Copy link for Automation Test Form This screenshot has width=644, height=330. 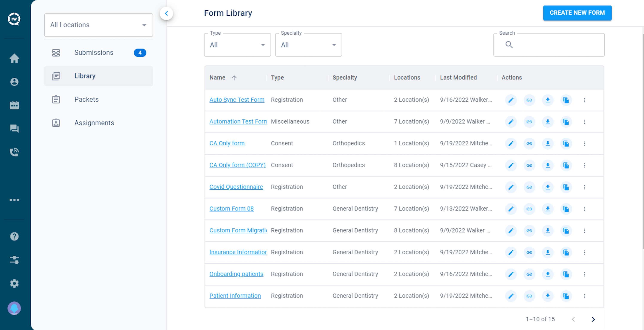click(529, 122)
